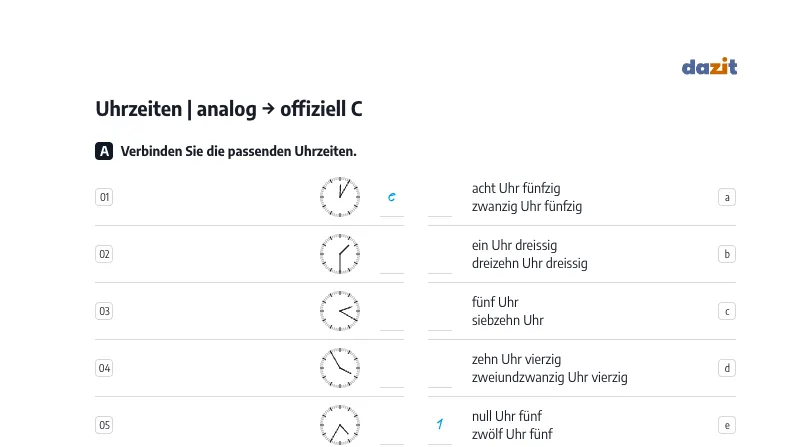Click the letter 'b' option box
Image resolution: width=794 pixels, height=447 pixels.
click(x=727, y=254)
